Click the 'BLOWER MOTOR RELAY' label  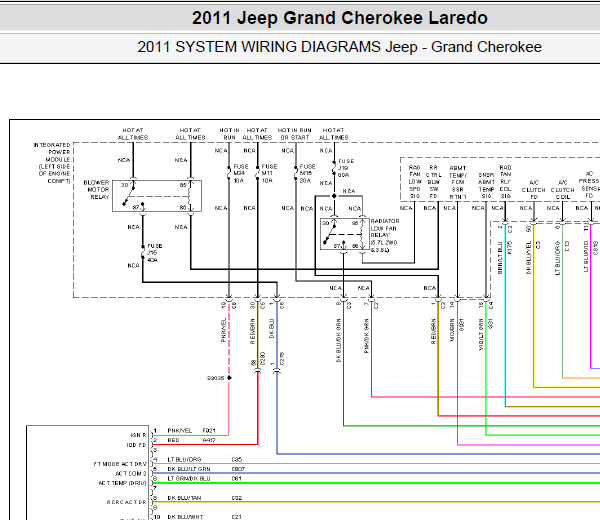(x=96, y=190)
